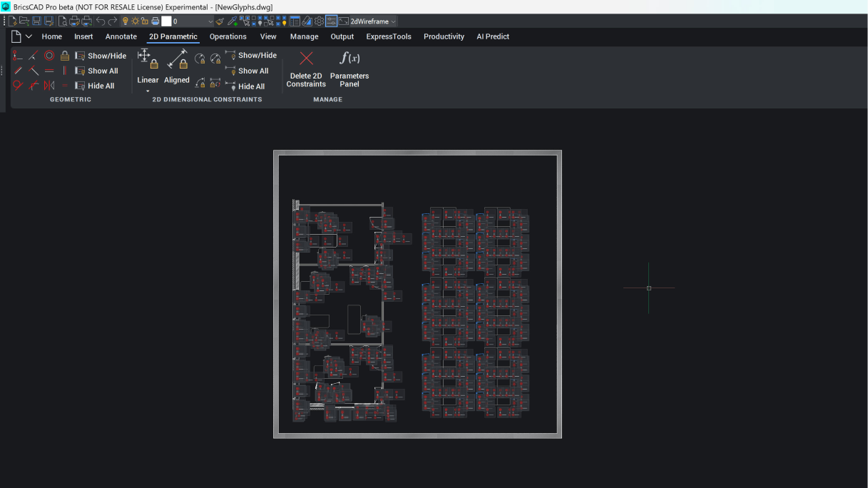The image size is (868, 488).
Task: Click the Match Properties brush icon
Action: 220,21
